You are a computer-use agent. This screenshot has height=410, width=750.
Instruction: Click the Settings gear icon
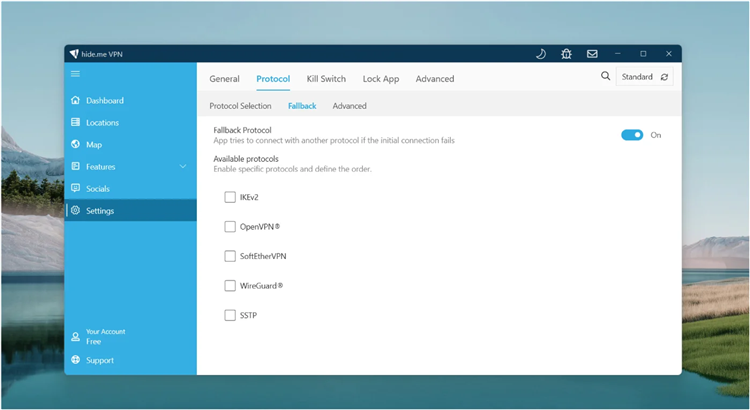[76, 210]
